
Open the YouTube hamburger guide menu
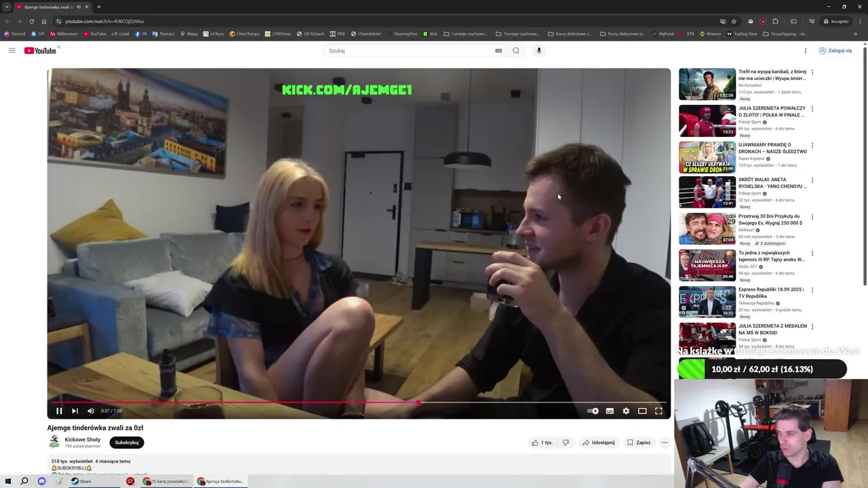(12, 50)
